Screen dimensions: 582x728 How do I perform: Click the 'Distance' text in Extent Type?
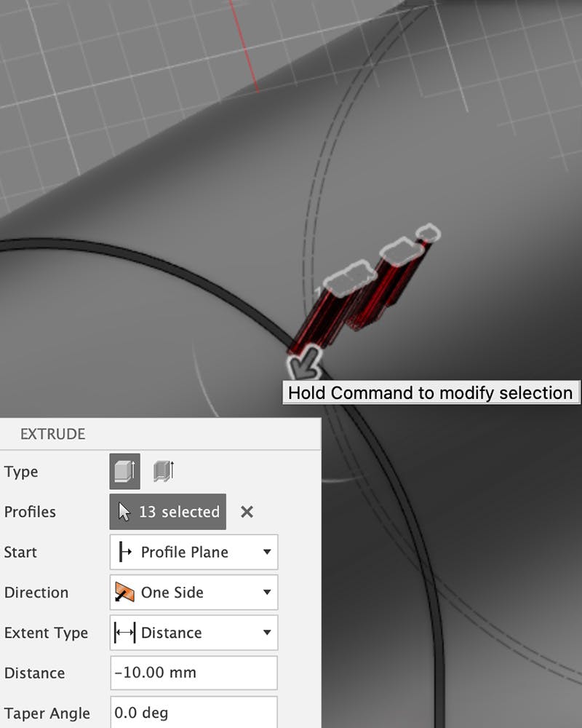pyautogui.click(x=172, y=633)
